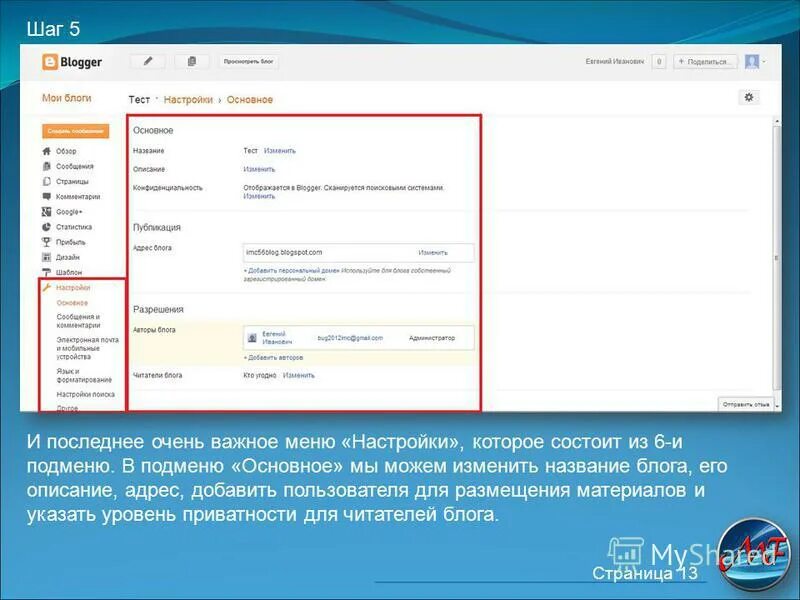Click the pencil new post icon
Image resolution: width=800 pixels, height=600 pixels.
pos(148,62)
